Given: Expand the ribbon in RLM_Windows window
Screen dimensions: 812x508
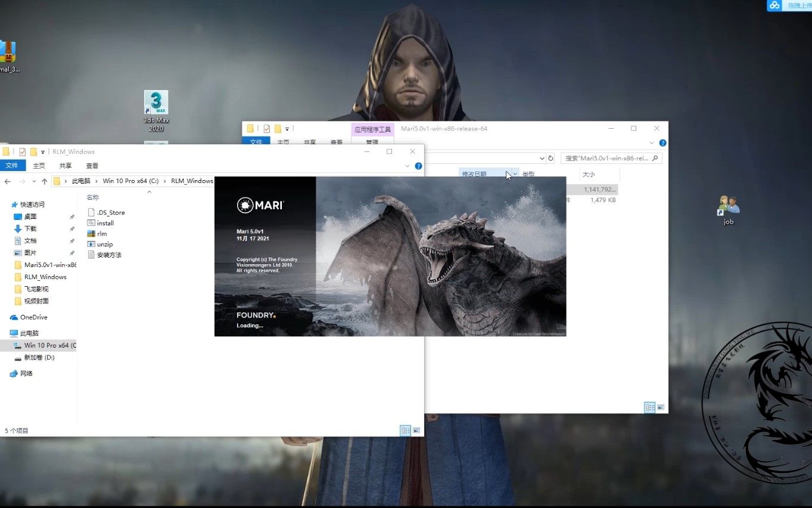Looking at the screenshot, I should pyautogui.click(x=407, y=166).
